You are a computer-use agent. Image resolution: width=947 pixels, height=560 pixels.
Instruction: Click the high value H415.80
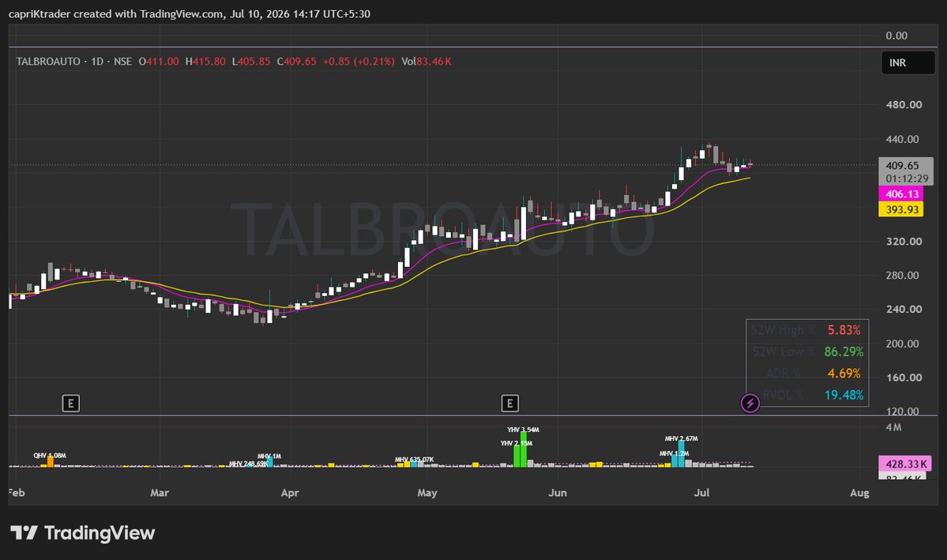click(x=205, y=62)
